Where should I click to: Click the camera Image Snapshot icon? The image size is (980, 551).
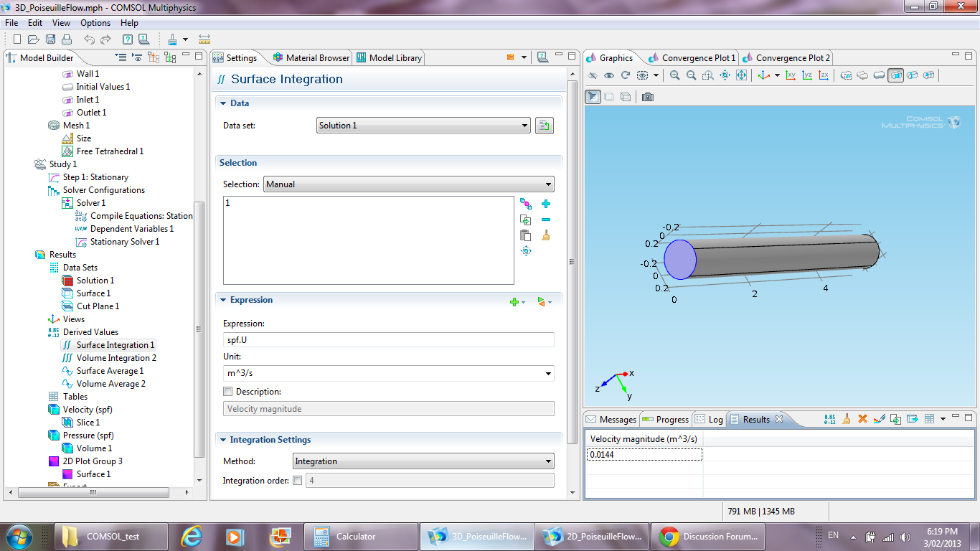[x=648, y=97]
